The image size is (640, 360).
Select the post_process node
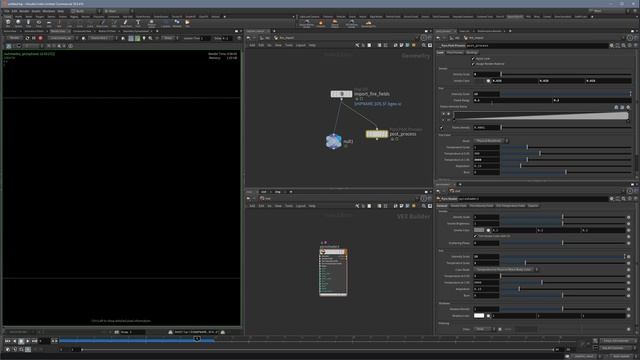376,133
